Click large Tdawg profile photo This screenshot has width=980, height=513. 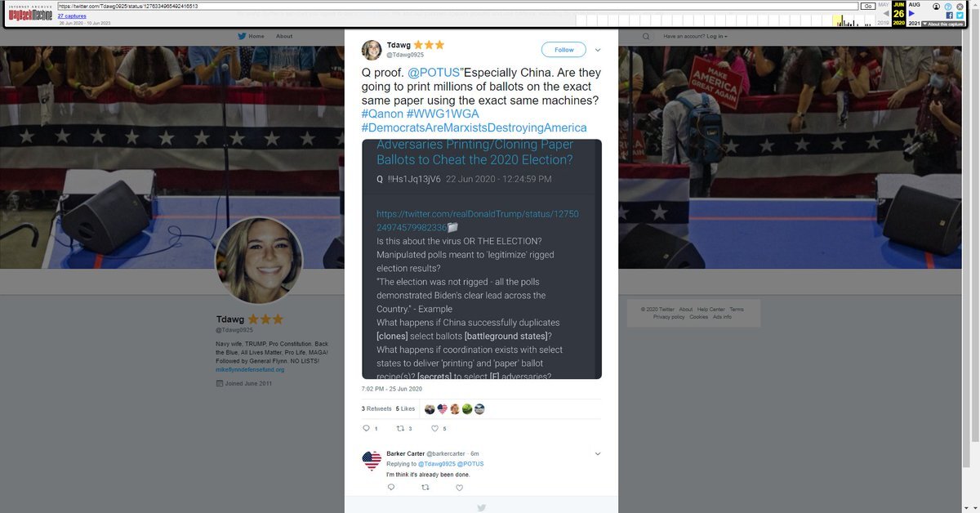[259, 261]
